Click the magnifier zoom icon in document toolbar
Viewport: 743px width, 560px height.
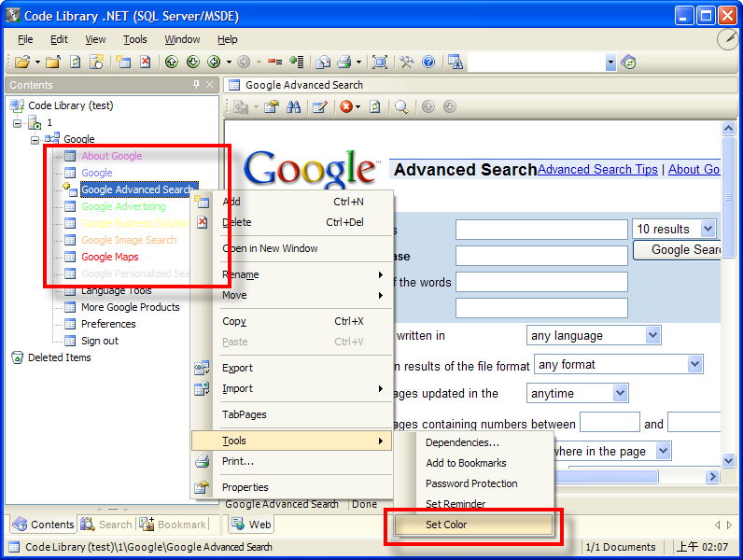pyautogui.click(x=401, y=107)
